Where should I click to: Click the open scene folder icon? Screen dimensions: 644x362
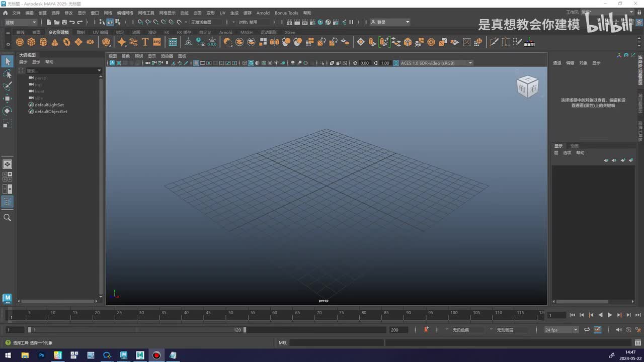point(56,22)
